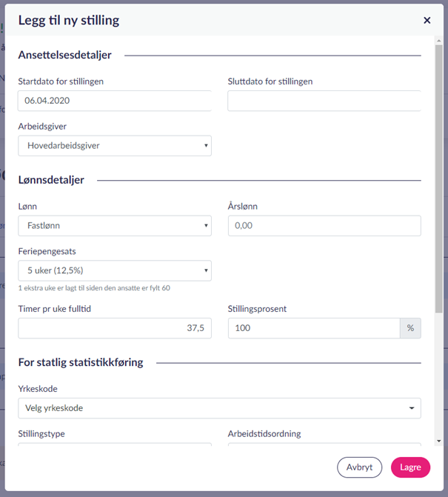The height and width of the screenshot is (497, 448).
Task: Click the Årslønn amount field
Action: pos(324,226)
